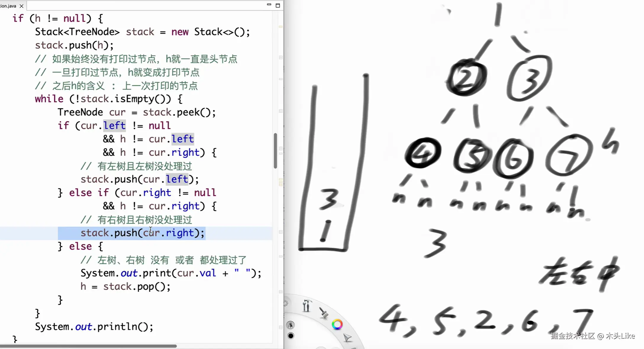Select the highlighted word left in cur.left

pos(114,125)
